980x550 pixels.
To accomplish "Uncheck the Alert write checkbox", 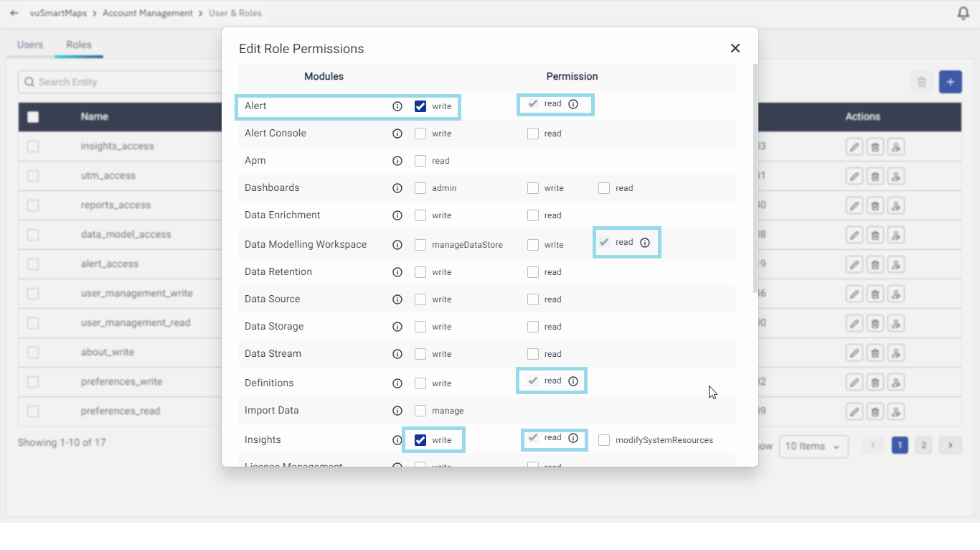I will [x=420, y=106].
